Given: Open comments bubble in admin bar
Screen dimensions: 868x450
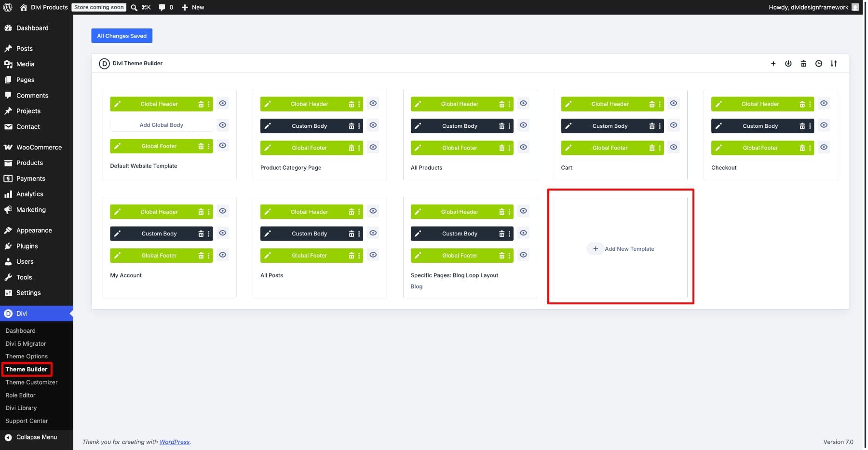Looking at the screenshot, I should tap(162, 7).
